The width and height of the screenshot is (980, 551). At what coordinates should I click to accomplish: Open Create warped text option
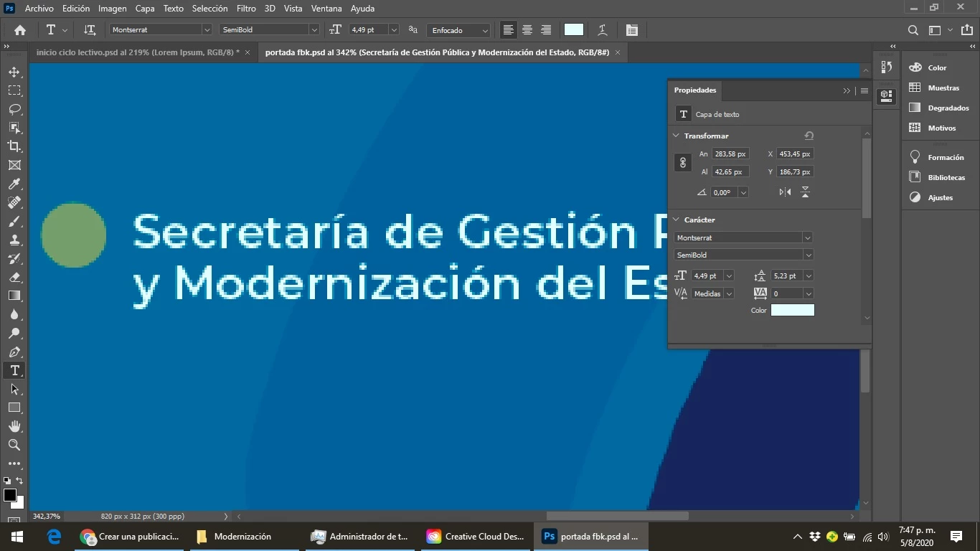[603, 30]
